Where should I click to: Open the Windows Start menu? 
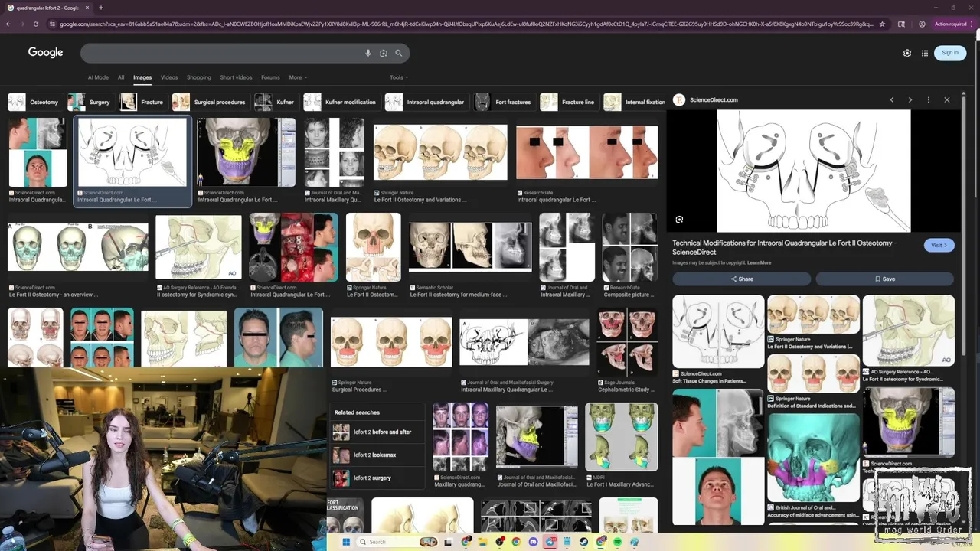click(x=345, y=542)
